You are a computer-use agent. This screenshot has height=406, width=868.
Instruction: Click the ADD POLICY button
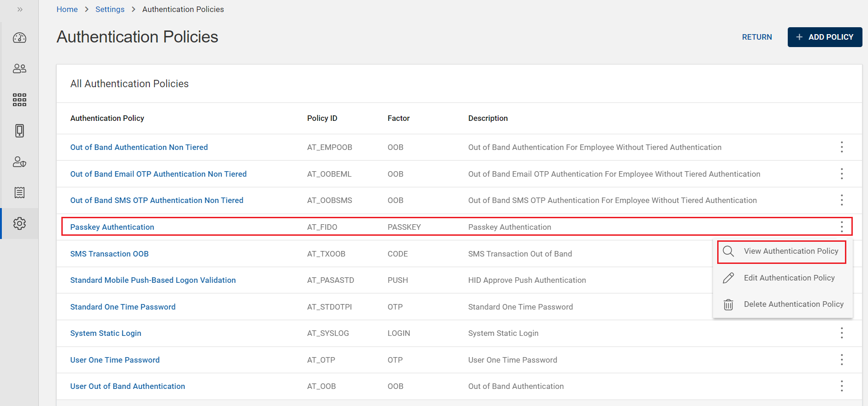click(825, 37)
